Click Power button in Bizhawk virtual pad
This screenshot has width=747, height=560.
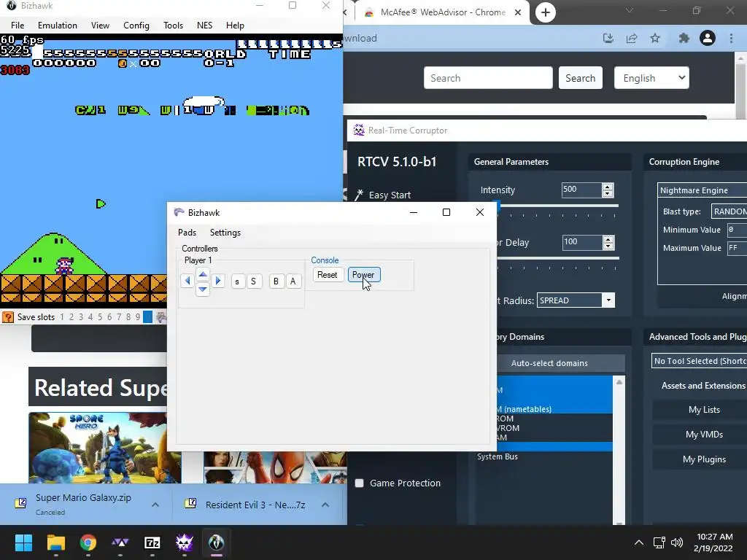363,275
